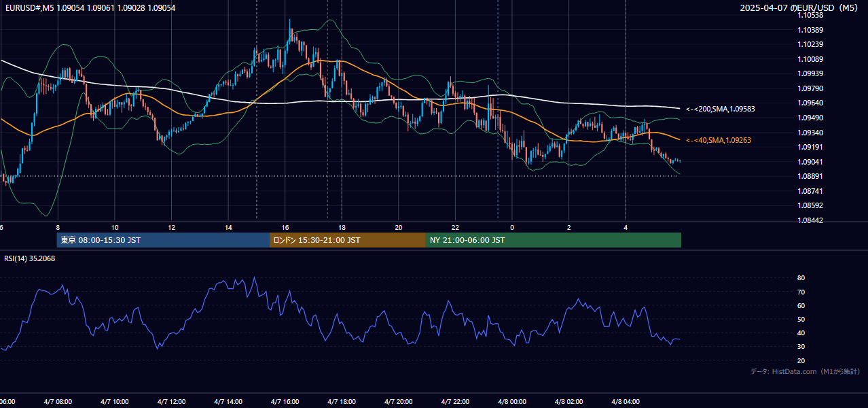Image resolution: width=868 pixels, height=408 pixels.
Task: Click the 4/7 20:00 date axis label
Action: 398,402
